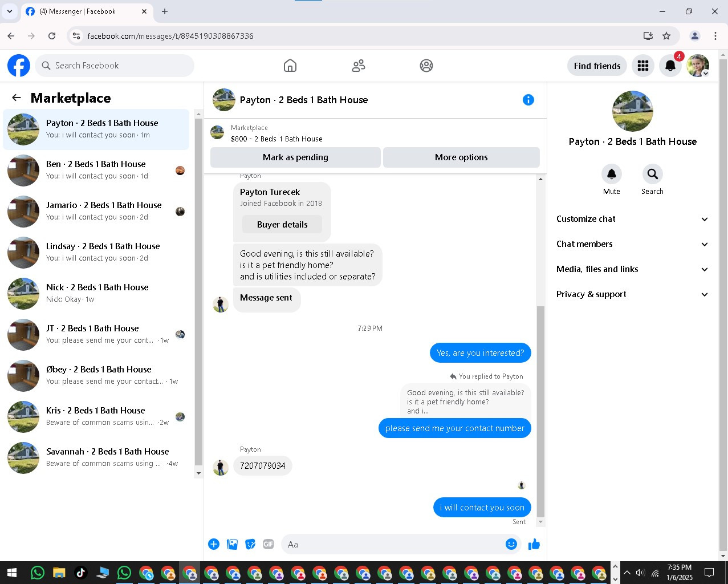This screenshot has height=584, width=728.
Task: Reload the page with browser refresh
Action: tap(52, 36)
